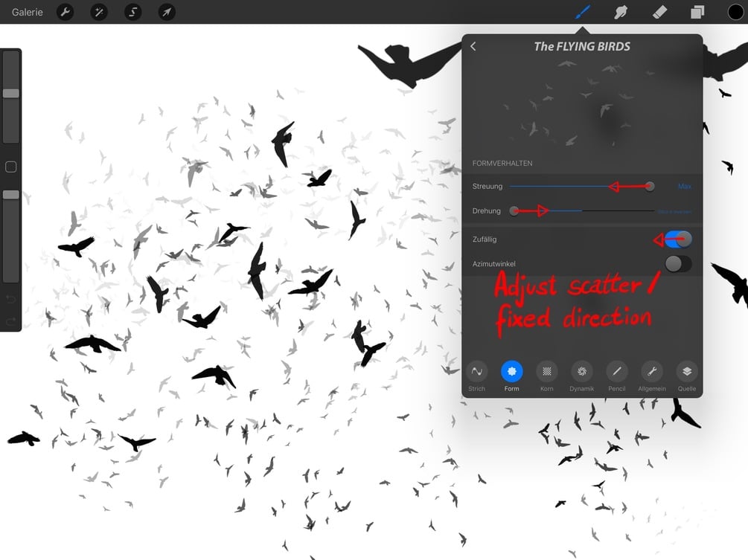
Task: Select the Brush tool
Action: 583,12
